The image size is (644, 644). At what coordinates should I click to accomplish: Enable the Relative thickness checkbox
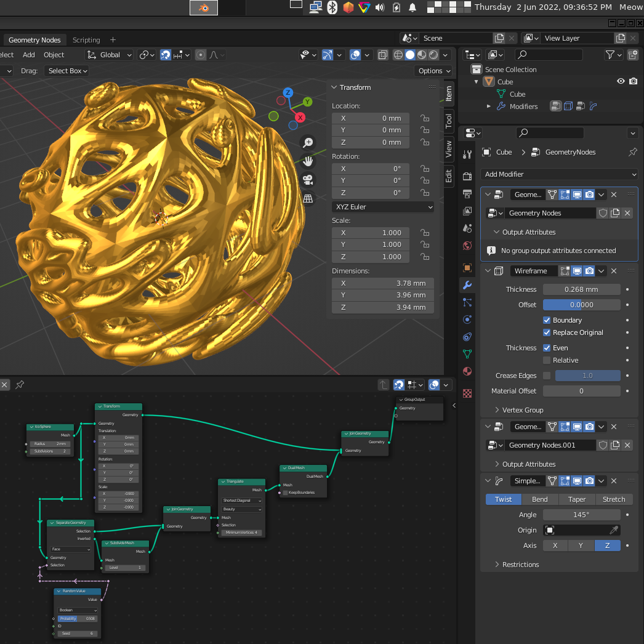pos(547,360)
